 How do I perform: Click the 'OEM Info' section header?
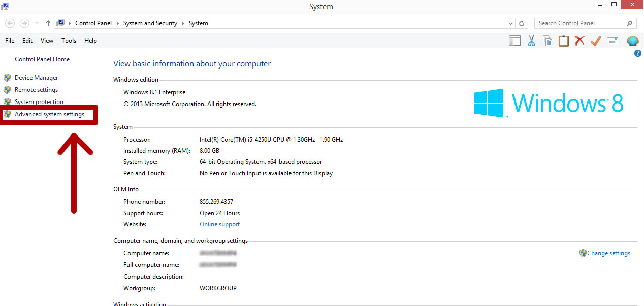(126, 189)
